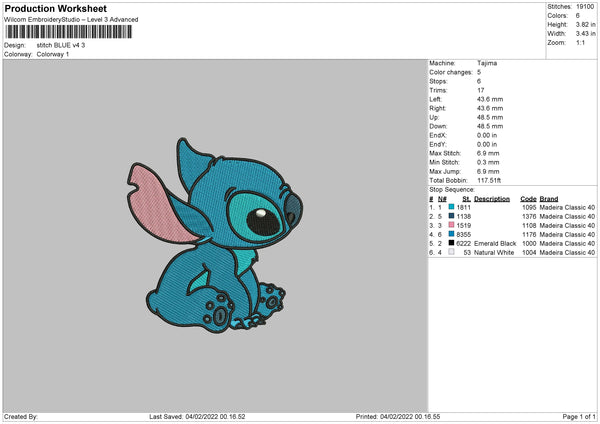Click the Stitch character embroidery design preview
This screenshot has width=600, height=424.
(215, 235)
